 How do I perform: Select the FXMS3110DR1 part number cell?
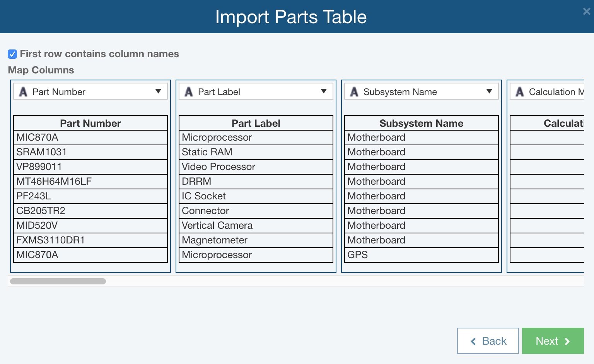90,240
